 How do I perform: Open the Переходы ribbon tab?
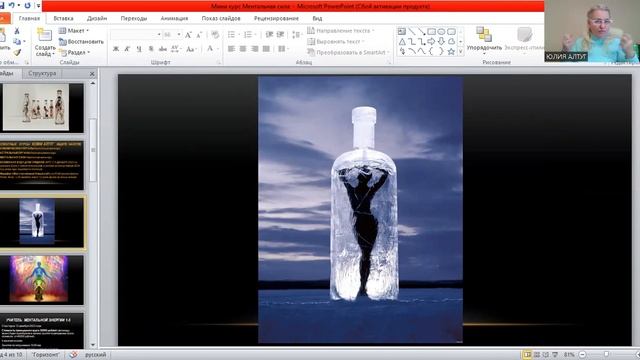[x=133, y=18]
